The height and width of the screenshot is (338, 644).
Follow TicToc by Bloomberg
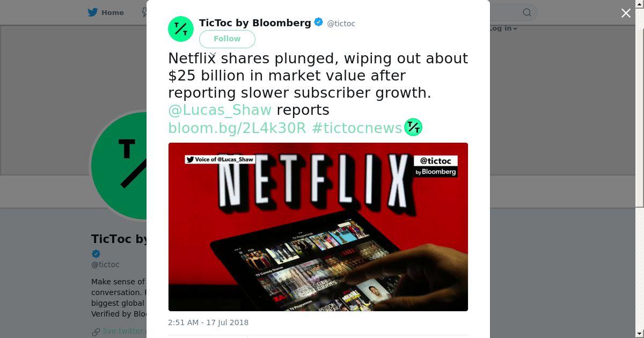coord(227,39)
